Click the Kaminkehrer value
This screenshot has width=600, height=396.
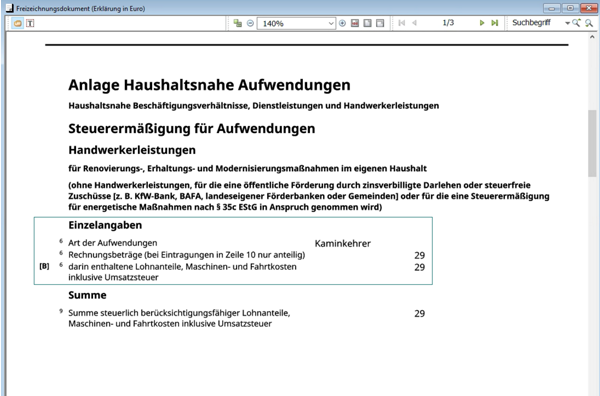tap(342, 243)
